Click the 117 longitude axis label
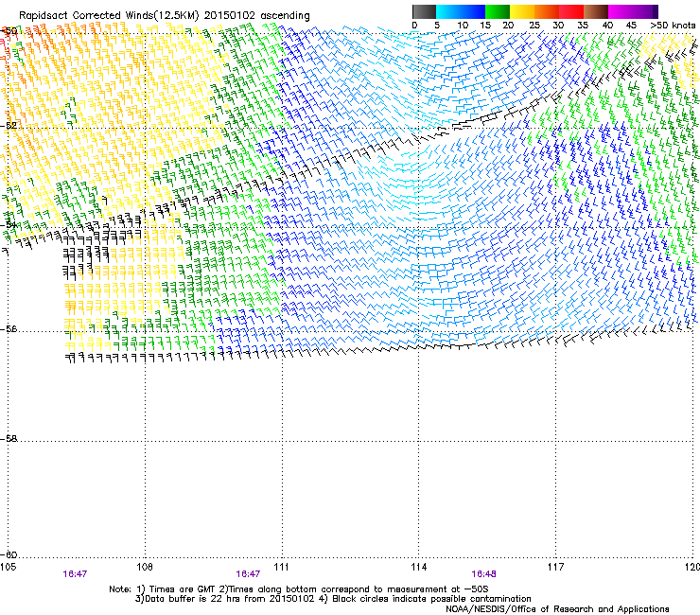Screen dimensions: 700x615 pos(555,567)
